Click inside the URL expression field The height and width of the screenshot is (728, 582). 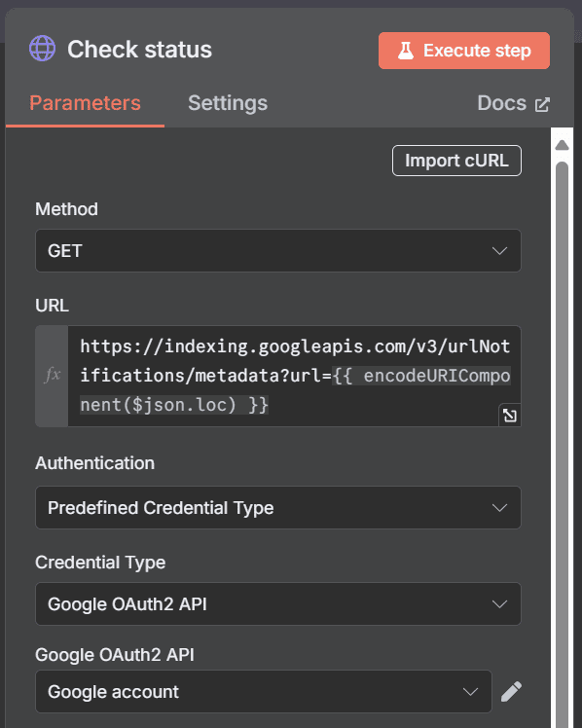click(x=294, y=376)
